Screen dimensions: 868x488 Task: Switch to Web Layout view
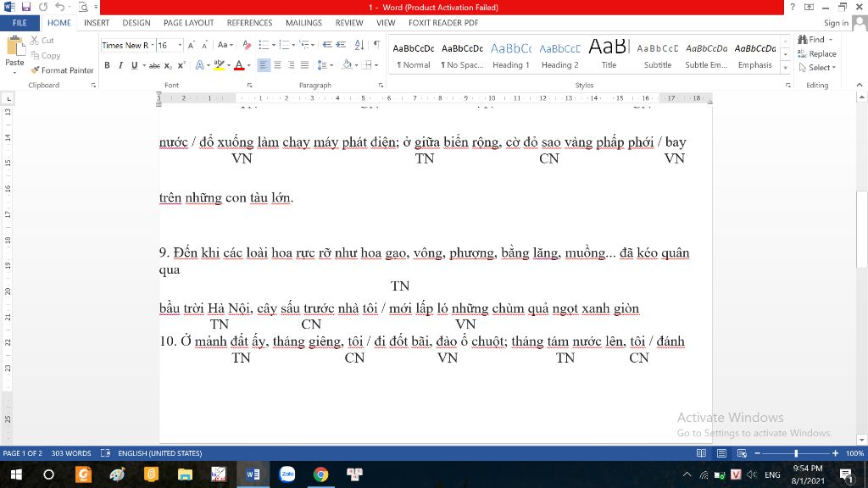[x=742, y=453]
